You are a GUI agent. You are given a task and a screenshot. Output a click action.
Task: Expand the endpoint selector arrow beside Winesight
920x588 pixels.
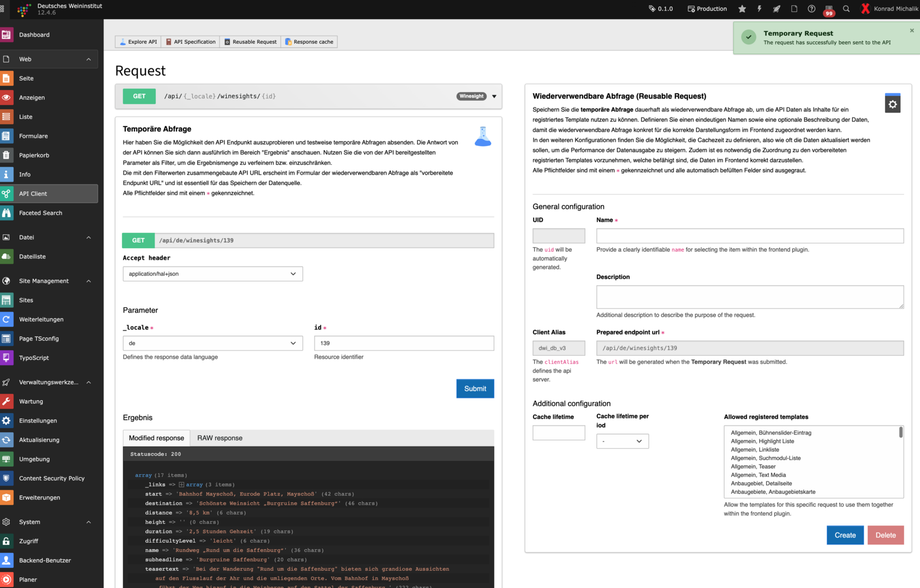494,97
